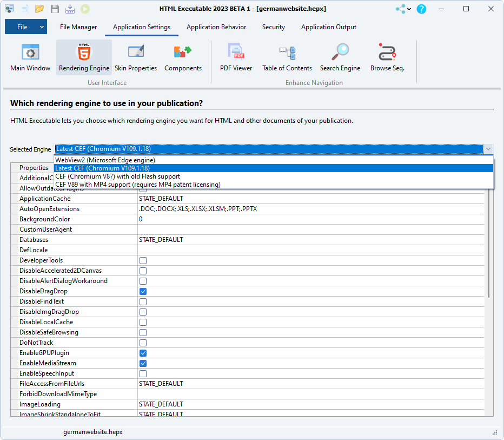Click the blue help question mark icon

(421, 9)
